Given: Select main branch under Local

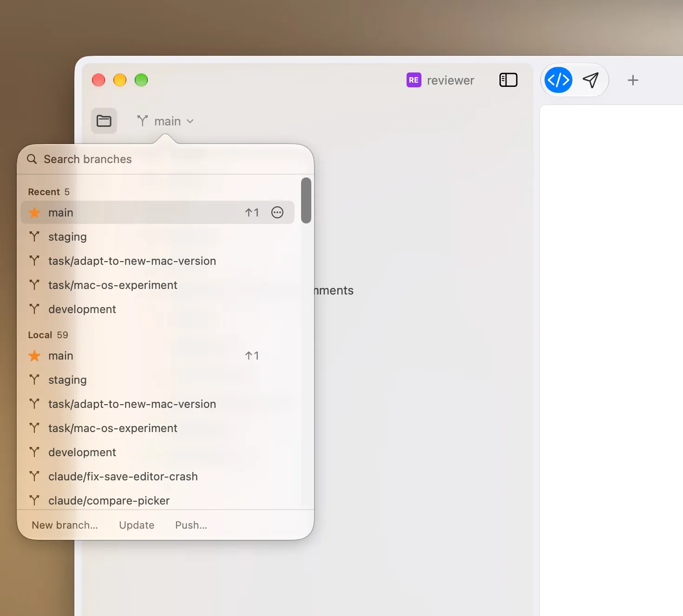Looking at the screenshot, I should [x=158, y=355].
